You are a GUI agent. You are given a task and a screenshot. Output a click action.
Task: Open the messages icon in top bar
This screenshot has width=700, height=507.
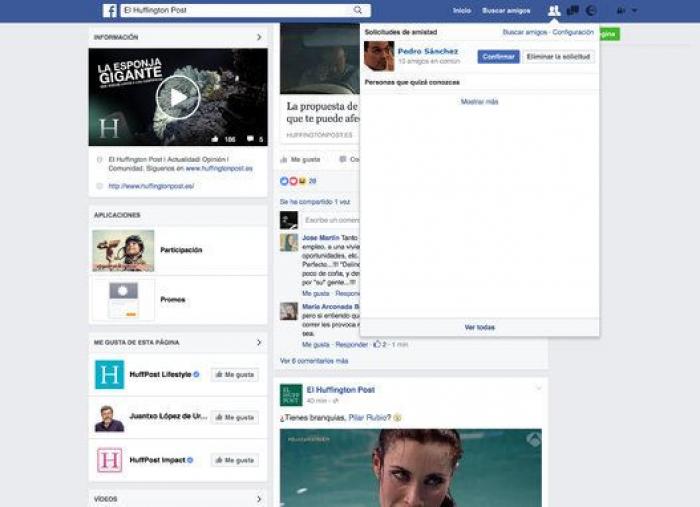tap(573, 11)
